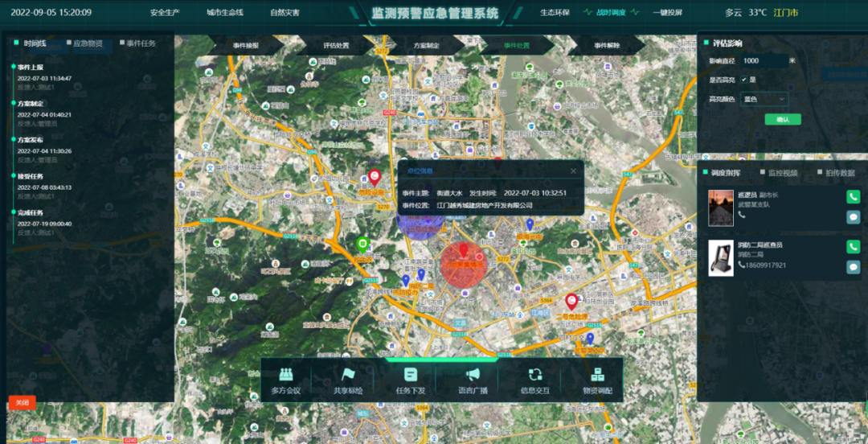
Task: Open the 江门市 city selector
Action: [x=785, y=13]
